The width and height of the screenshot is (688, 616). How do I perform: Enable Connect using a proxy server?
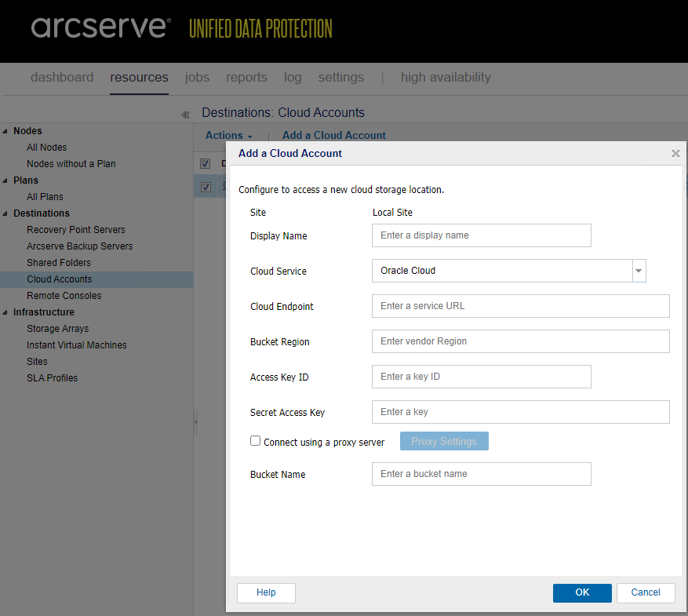256,440
